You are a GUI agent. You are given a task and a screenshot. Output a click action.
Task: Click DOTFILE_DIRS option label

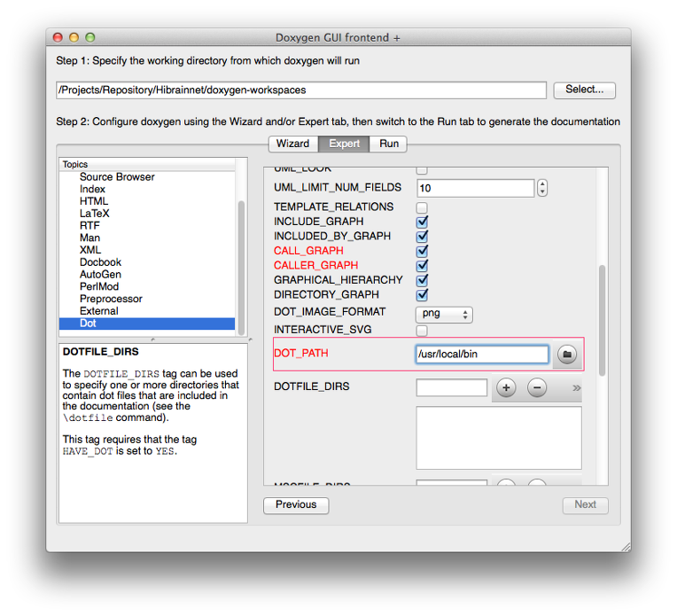[x=312, y=386]
